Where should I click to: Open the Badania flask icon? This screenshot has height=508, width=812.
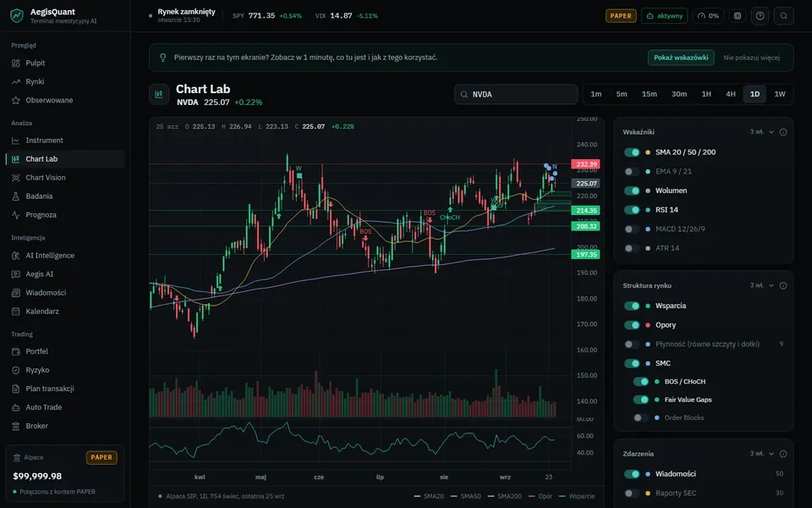[15, 196]
